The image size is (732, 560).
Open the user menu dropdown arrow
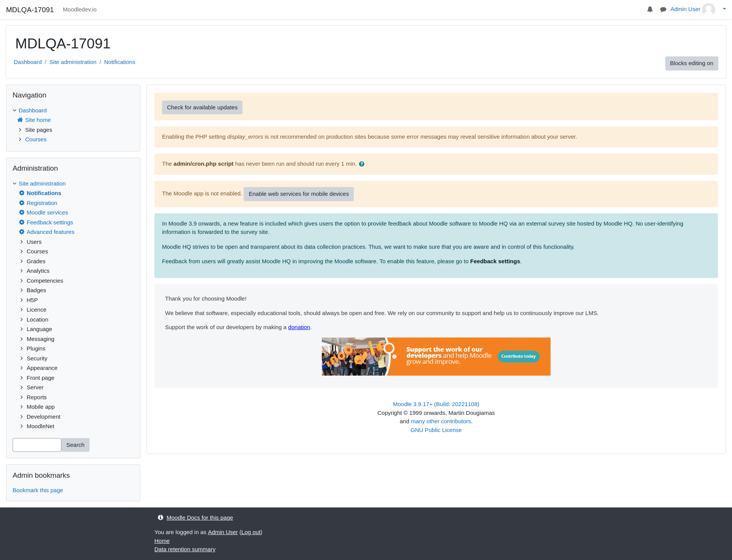coord(724,9)
